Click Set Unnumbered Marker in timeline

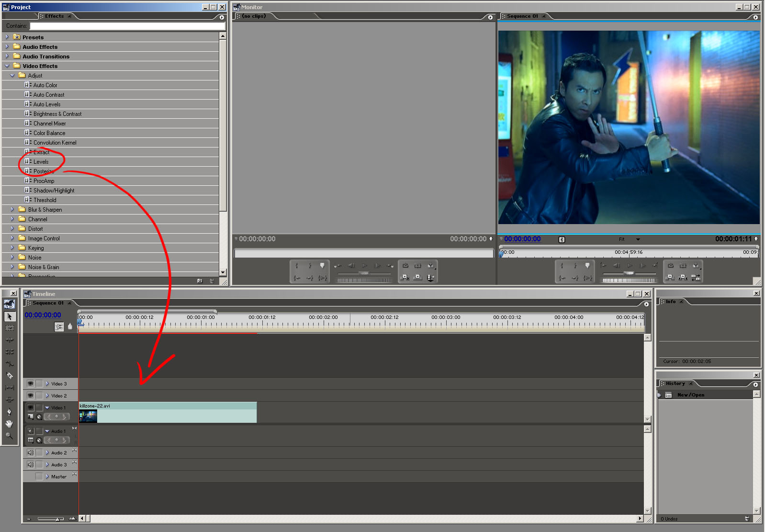coord(70,327)
